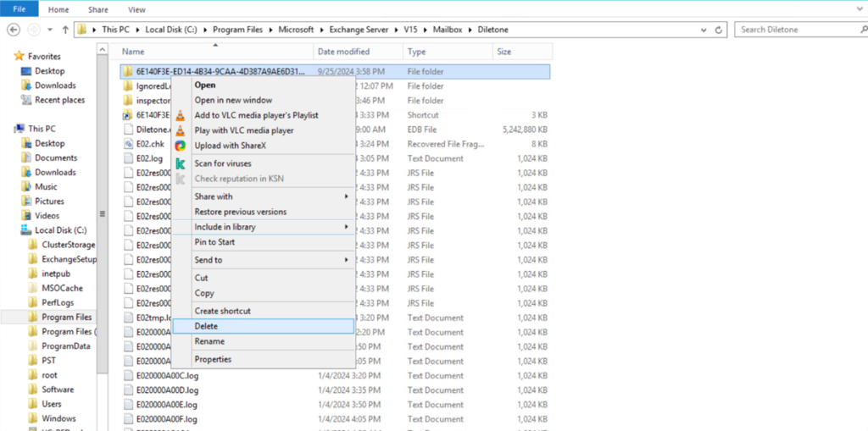Click the Microsoft breadcrumb segment
This screenshot has width=868, height=431.
coord(296,30)
